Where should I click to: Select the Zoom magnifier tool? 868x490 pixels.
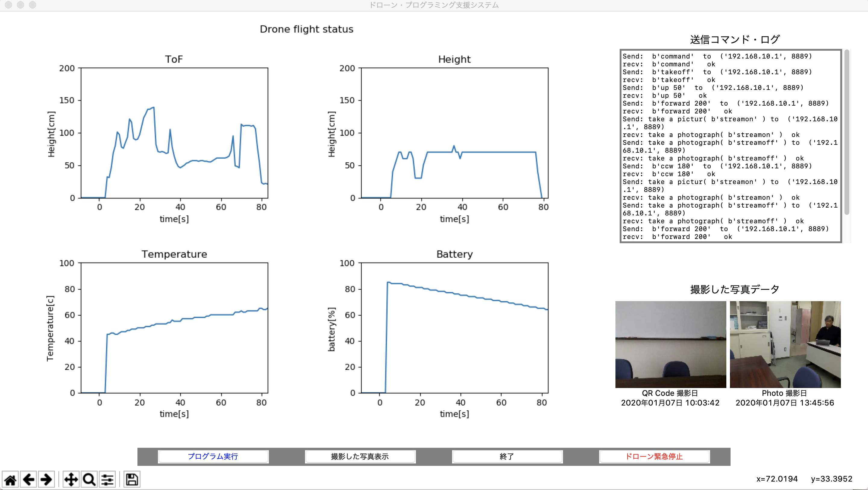pos(89,479)
